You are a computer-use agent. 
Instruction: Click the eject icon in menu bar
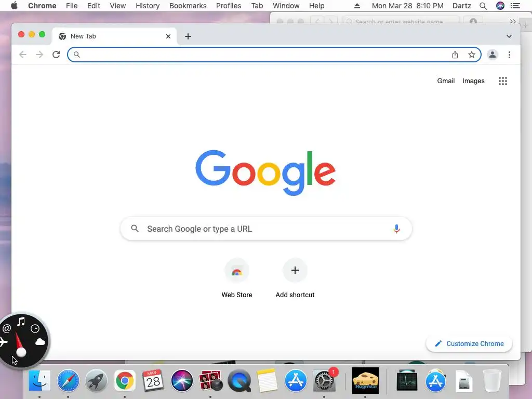click(x=357, y=6)
